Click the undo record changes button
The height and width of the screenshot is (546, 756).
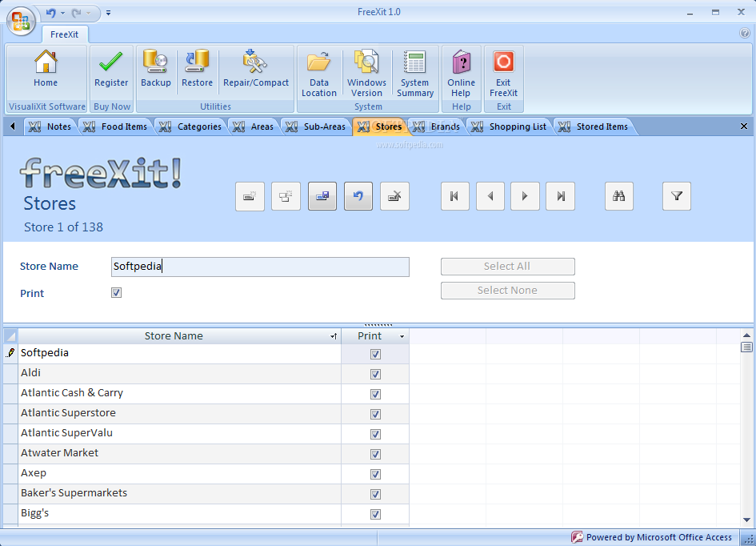tap(358, 196)
